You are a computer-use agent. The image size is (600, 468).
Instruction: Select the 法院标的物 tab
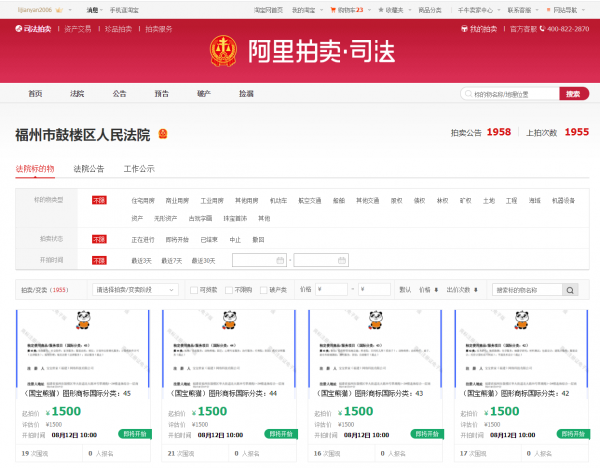35,169
